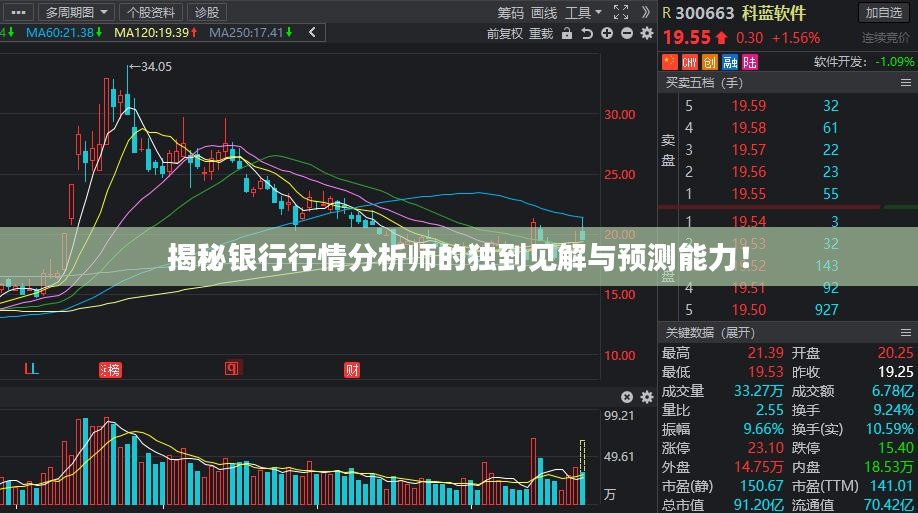
Task: Click the 总市值 value 91.20亿
Action: 759,505
